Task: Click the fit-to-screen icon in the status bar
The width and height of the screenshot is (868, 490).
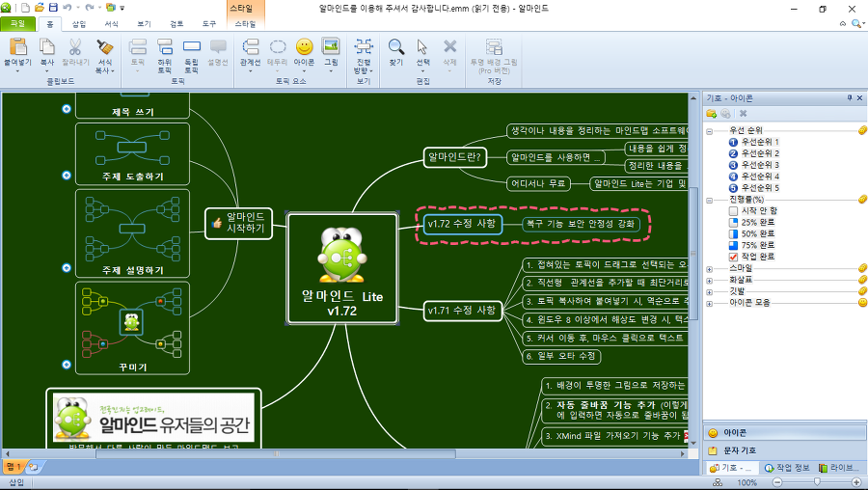Action: (718, 483)
